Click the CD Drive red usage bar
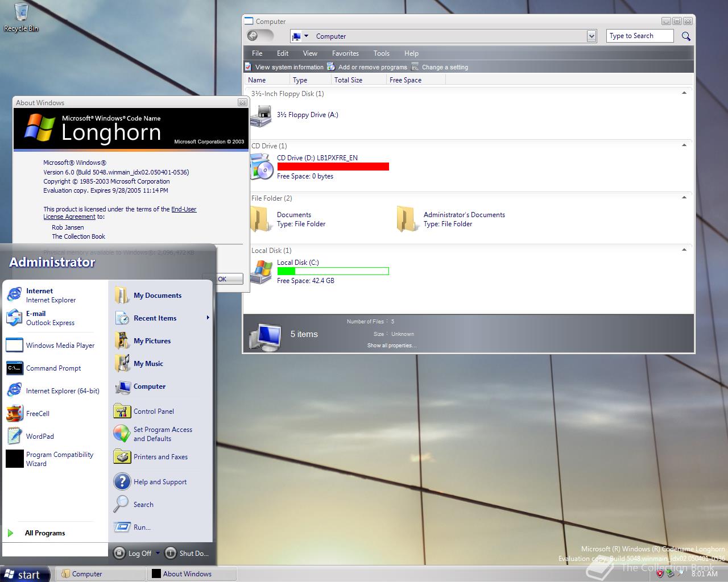 coord(333,167)
